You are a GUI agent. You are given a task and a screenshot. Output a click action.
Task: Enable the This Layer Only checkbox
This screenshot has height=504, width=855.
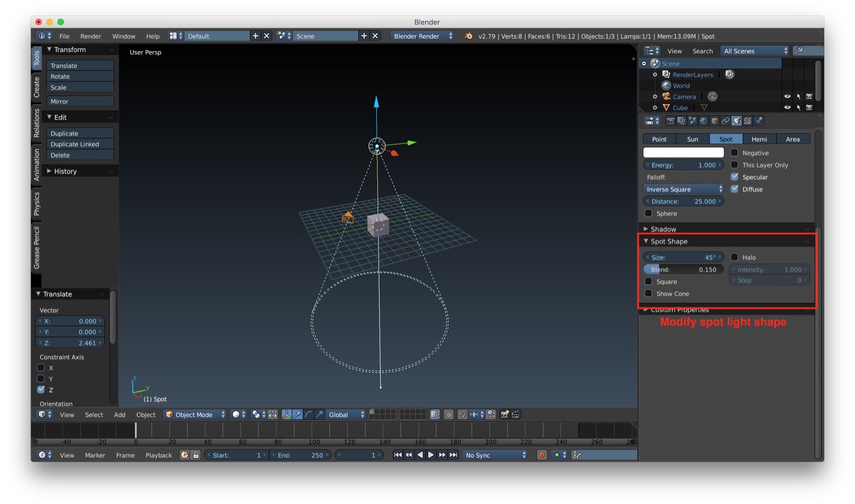pyautogui.click(x=734, y=165)
